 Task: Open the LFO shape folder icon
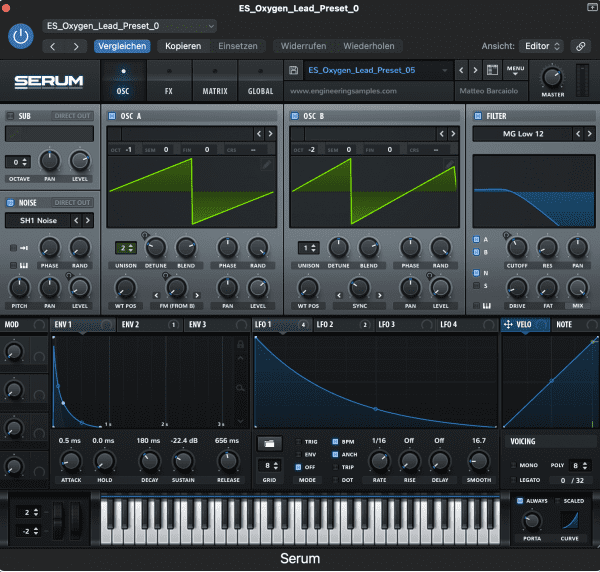point(269,444)
